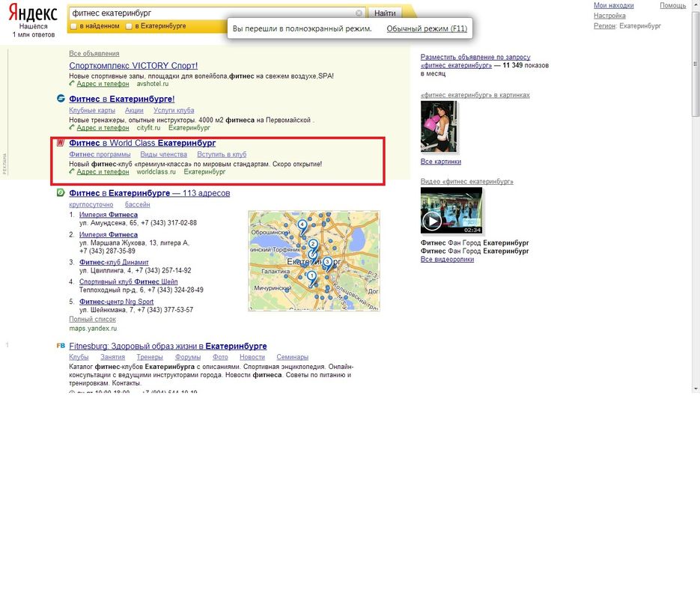Clear the search field using the X icon
700x610 pixels.
coord(359,13)
